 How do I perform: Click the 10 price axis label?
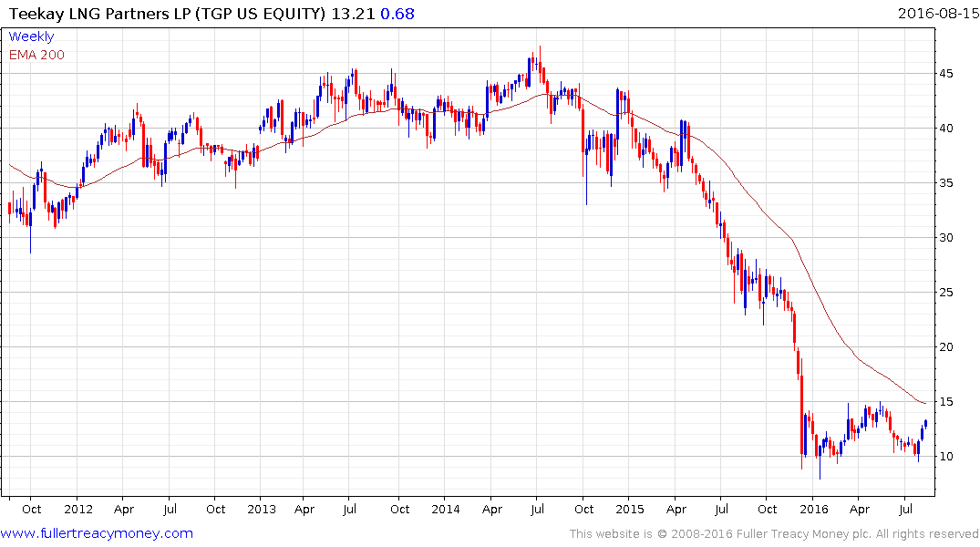click(x=945, y=457)
